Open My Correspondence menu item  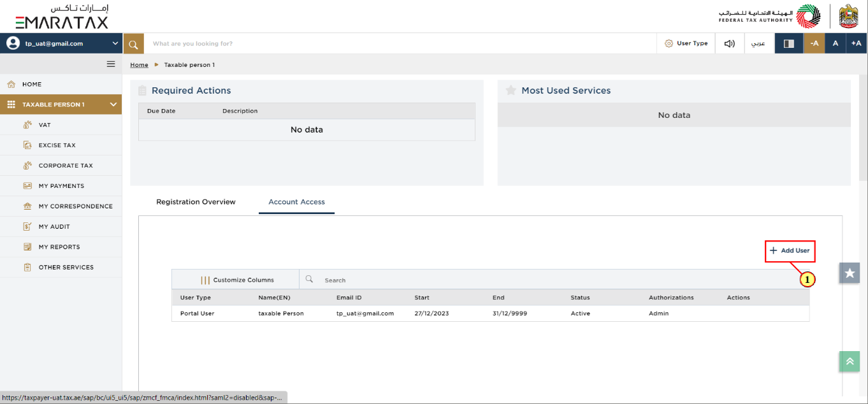click(61, 206)
